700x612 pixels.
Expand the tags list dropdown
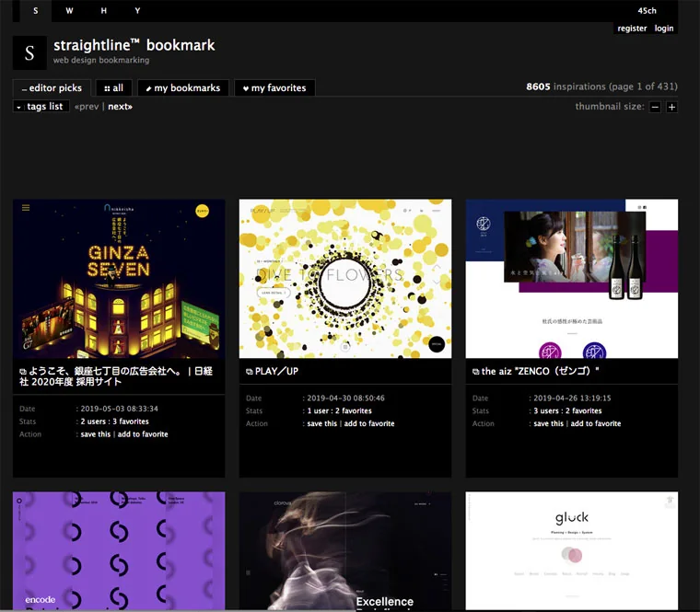pos(41,106)
